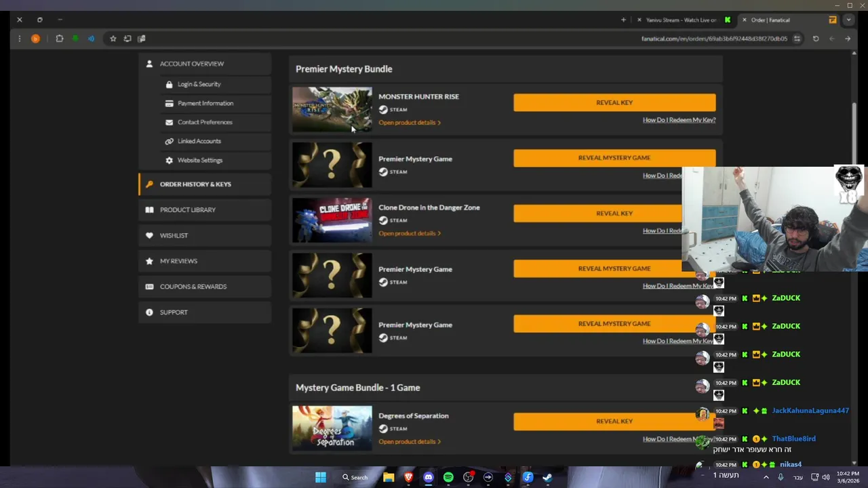This screenshot has width=868, height=488.
Task: Open OBS Studio from the taskbar
Action: 468,477
